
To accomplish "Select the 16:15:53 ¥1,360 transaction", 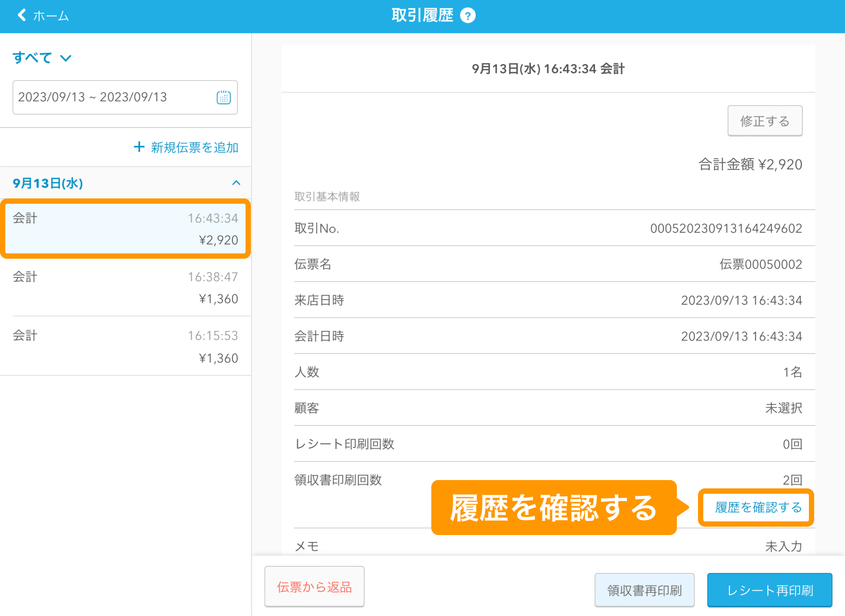I will click(x=125, y=347).
